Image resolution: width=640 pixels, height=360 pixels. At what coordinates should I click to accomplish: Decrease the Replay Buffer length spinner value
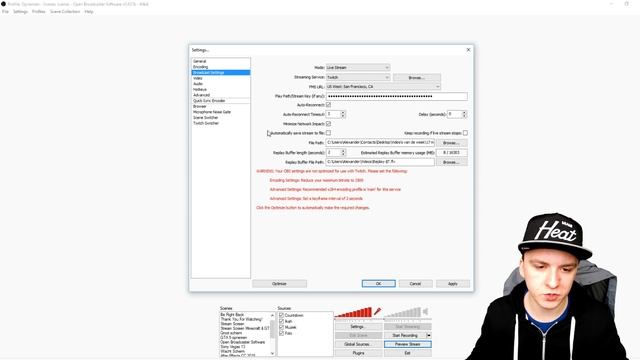tap(343, 154)
